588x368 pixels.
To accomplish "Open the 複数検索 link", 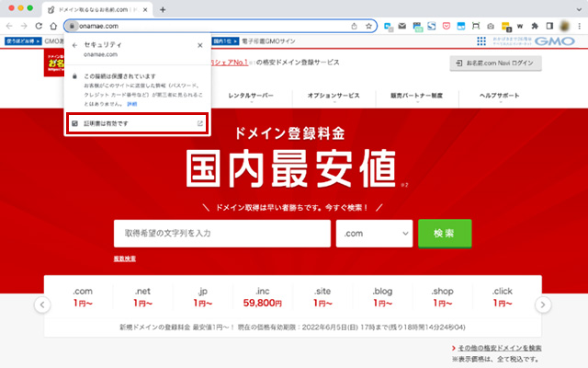I will tap(125, 259).
